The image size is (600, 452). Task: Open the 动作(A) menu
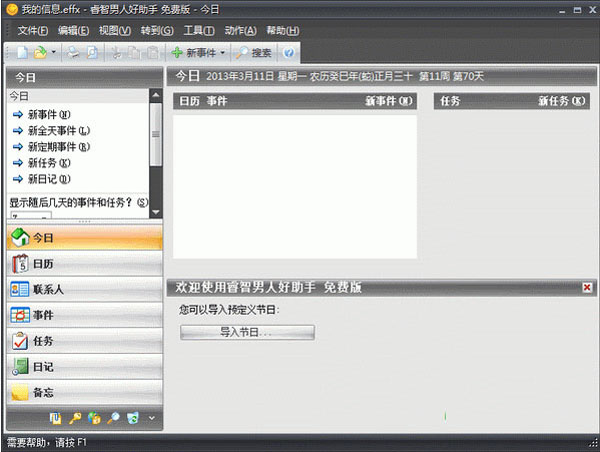point(240,31)
